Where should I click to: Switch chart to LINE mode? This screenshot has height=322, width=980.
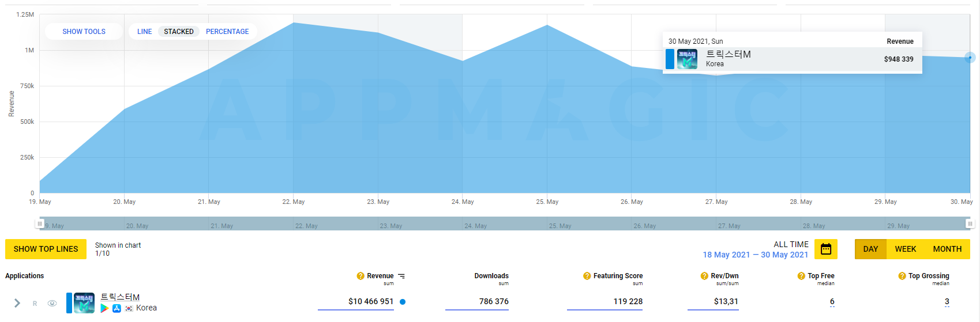[x=145, y=32]
